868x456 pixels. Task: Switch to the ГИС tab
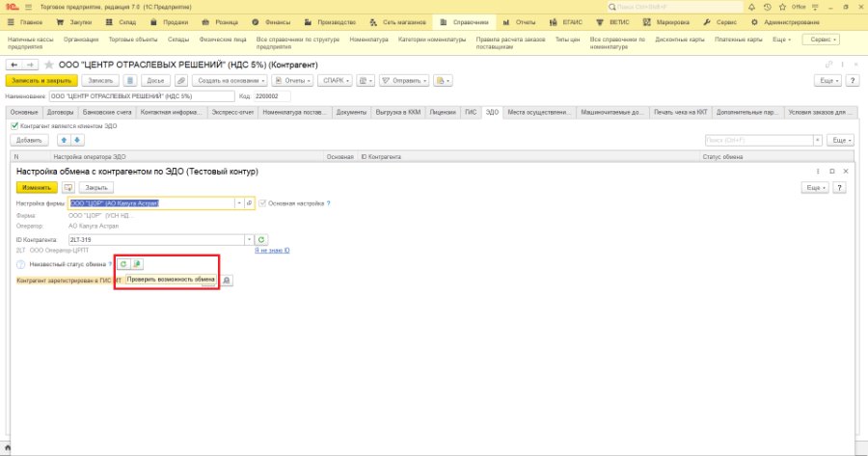(471, 113)
